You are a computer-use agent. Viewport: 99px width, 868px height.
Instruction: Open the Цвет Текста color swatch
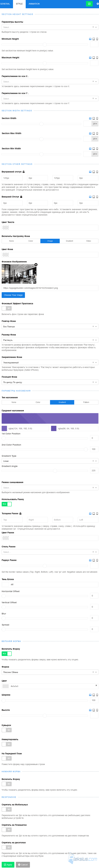[x=5, y=227]
